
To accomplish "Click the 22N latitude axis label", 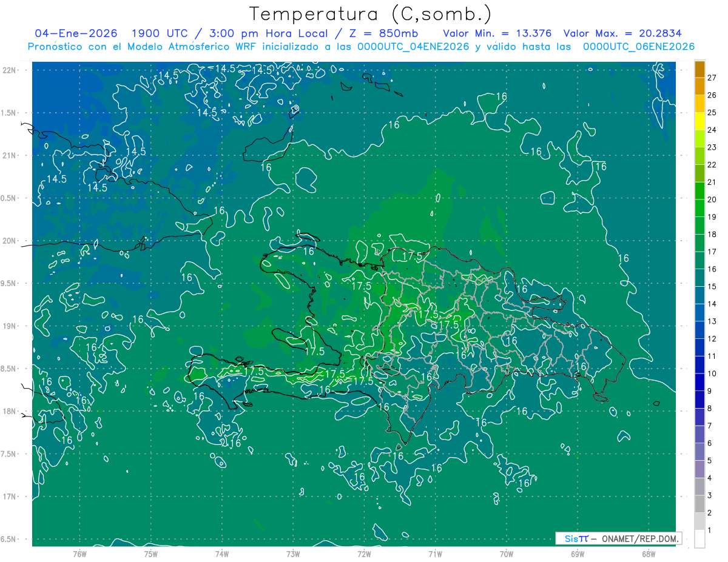I will pyautogui.click(x=10, y=70).
